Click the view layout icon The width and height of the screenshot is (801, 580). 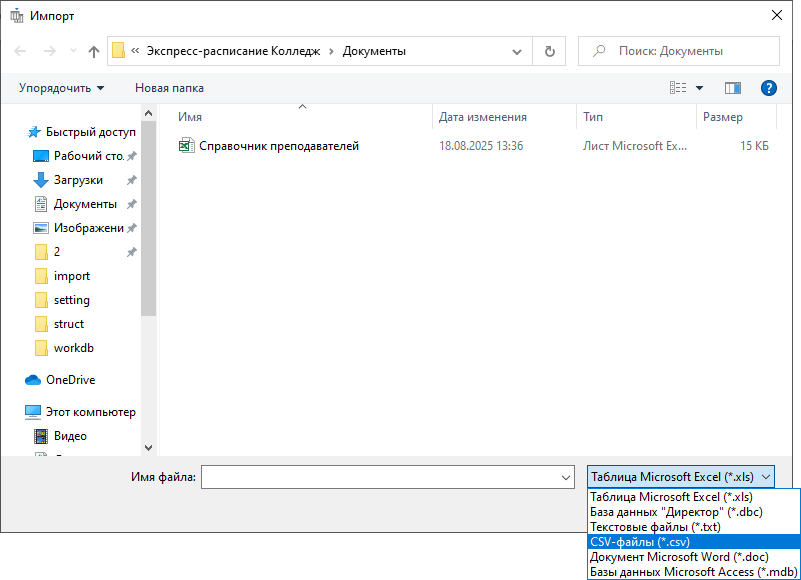[x=678, y=88]
